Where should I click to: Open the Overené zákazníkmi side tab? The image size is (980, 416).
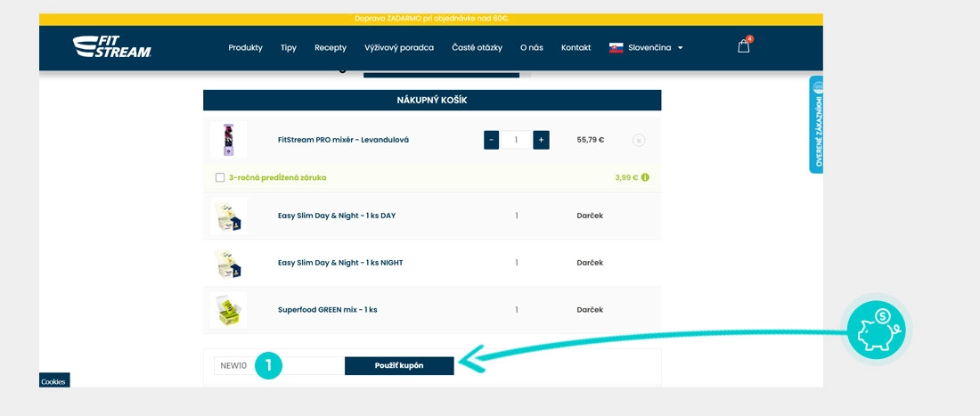[817, 125]
